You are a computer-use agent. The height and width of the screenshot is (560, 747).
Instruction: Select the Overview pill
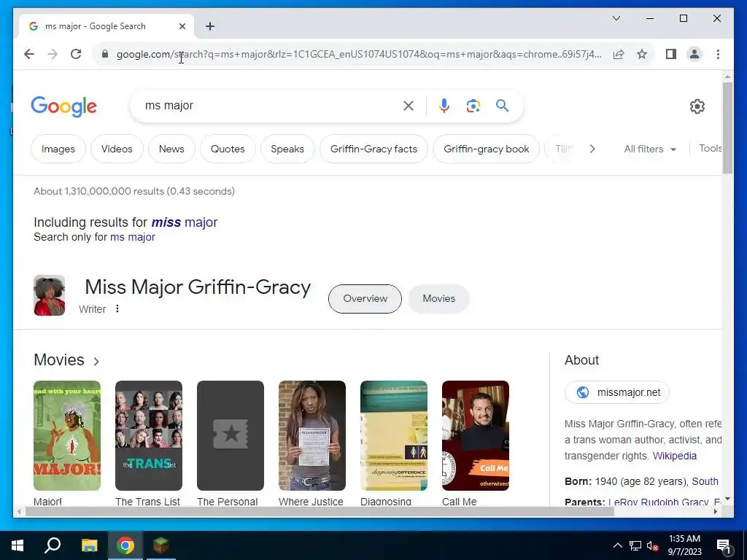point(365,299)
